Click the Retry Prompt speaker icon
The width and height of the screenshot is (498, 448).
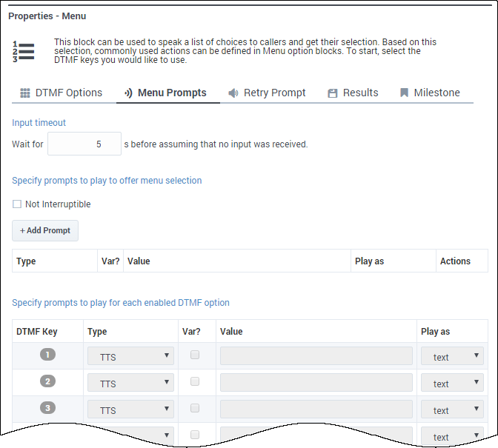pyautogui.click(x=233, y=93)
